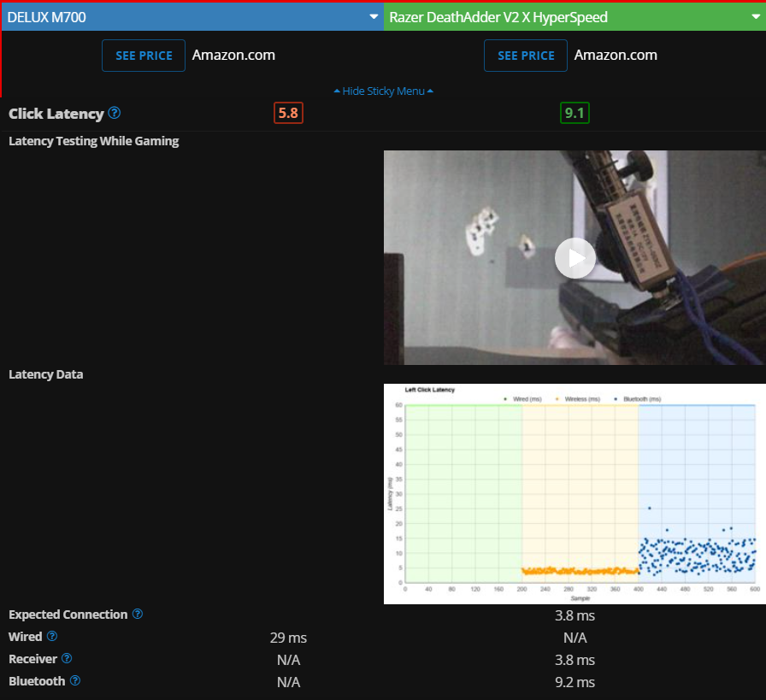
Task: Play the latency testing gaming video
Action: tap(575, 258)
